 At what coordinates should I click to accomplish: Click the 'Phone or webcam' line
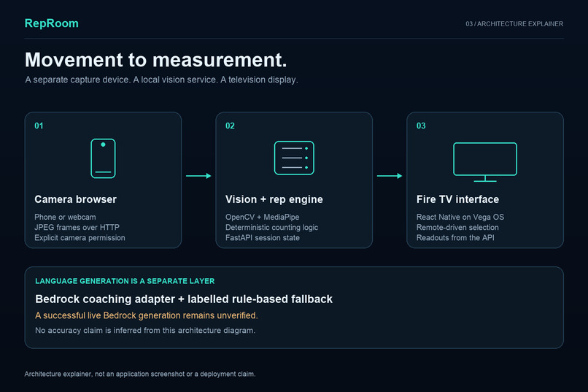pos(65,217)
